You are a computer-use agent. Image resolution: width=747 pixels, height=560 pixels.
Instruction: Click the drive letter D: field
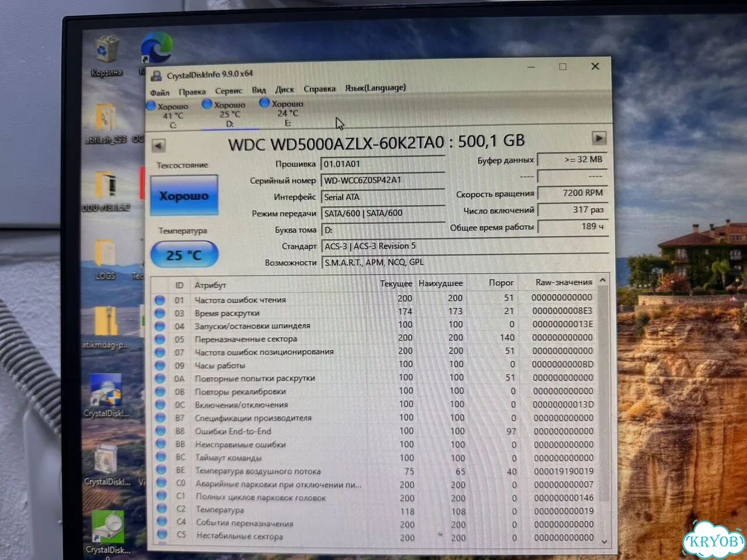click(x=383, y=230)
